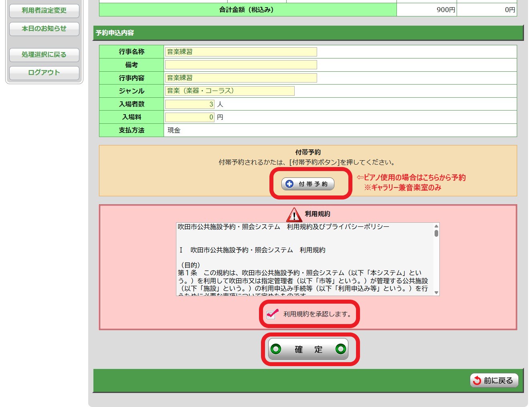Toggle the 利用規約を承認します checkbox
Image resolution: width=532 pixels, height=407 pixels.
(x=271, y=314)
